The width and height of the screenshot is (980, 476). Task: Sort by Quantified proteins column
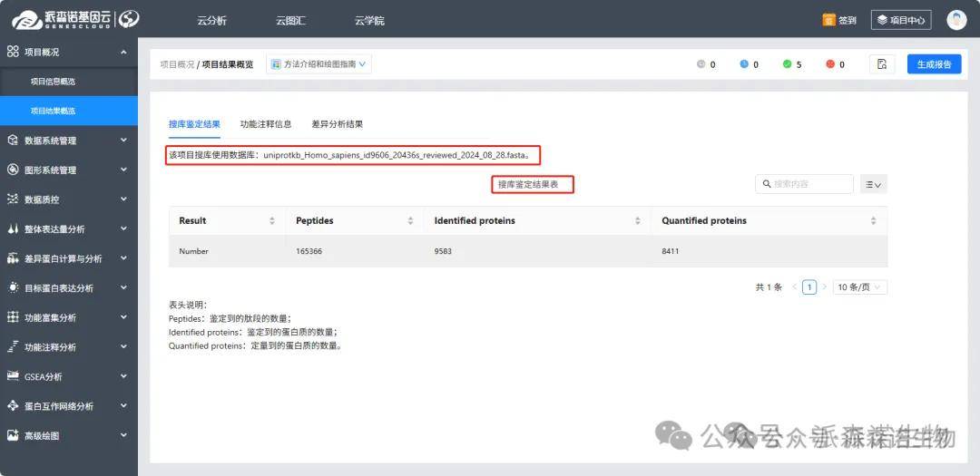pyautogui.click(x=873, y=221)
